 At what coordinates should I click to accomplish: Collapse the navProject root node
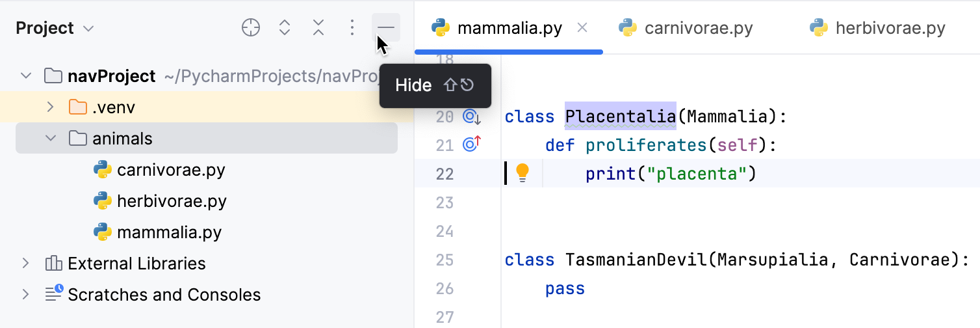(x=26, y=76)
